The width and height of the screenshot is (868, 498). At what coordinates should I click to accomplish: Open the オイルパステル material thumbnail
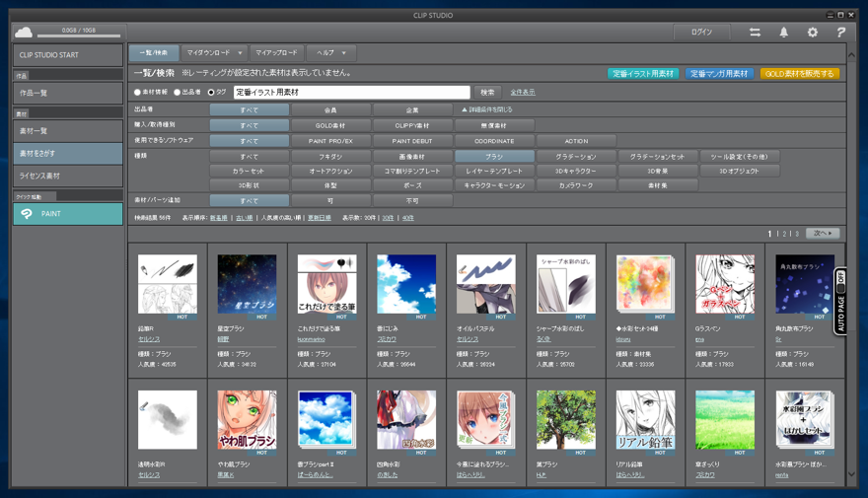click(x=486, y=284)
